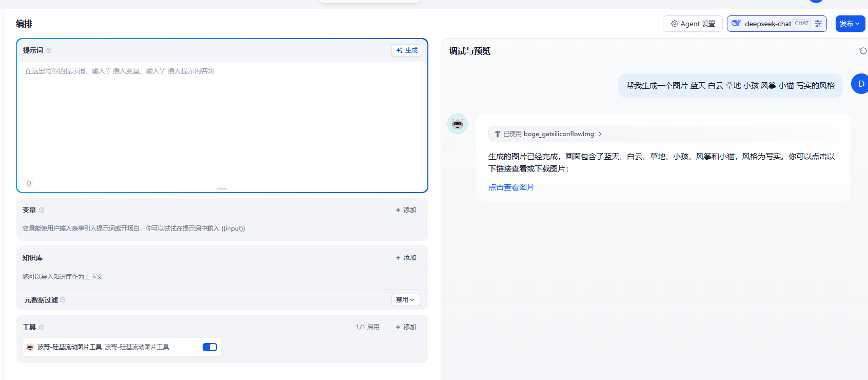Add a new variable in 变量
Screen dimensions: 868x380
tap(406, 210)
